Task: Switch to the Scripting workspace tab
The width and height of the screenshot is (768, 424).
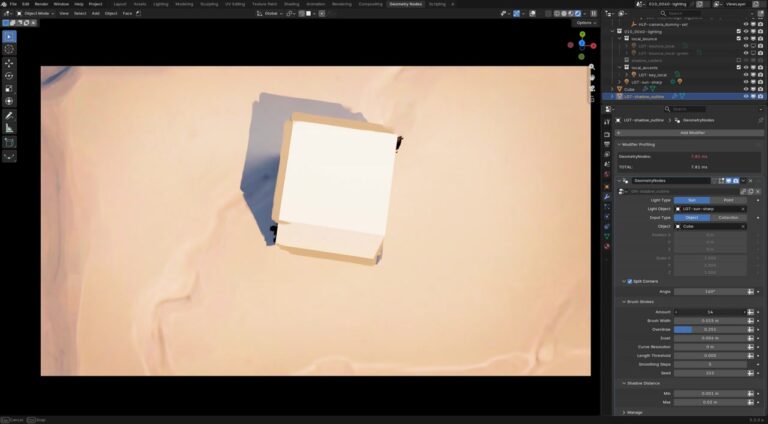Action: pyautogui.click(x=437, y=4)
